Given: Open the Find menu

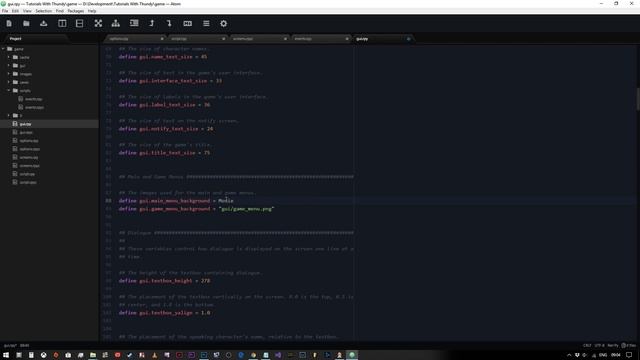Looking at the screenshot, I should pos(60,11).
